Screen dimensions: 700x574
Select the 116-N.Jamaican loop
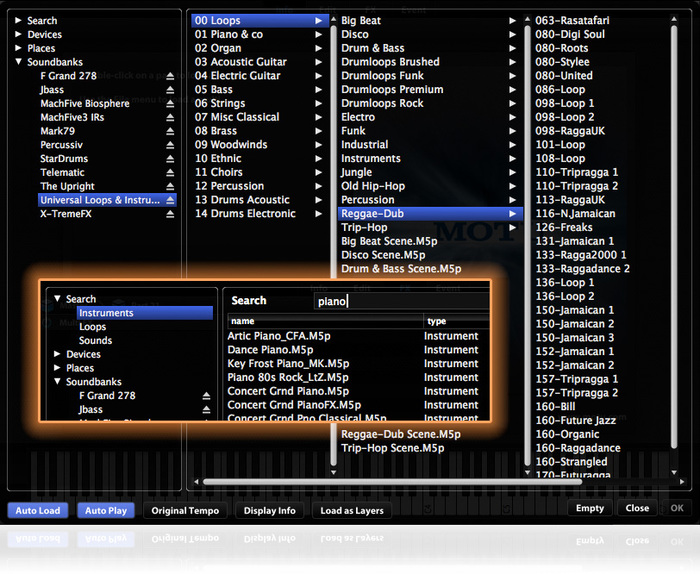point(575,214)
